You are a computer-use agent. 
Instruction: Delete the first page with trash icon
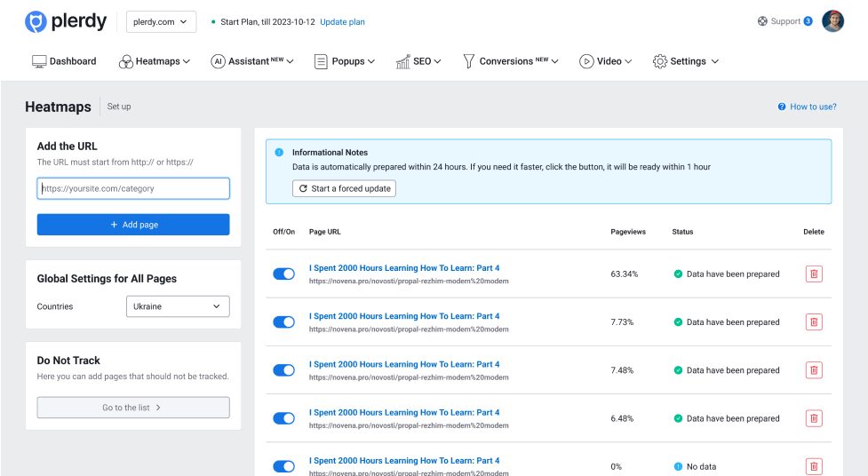point(814,274)
